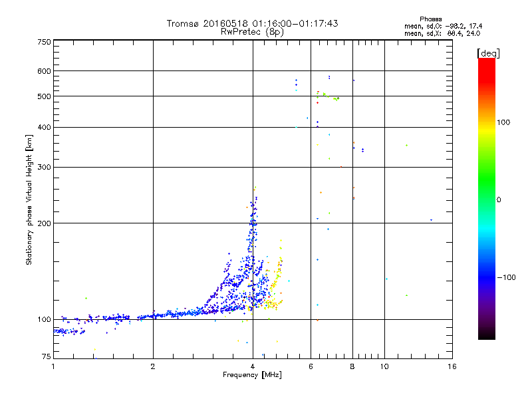The image size is (532, 399).
Task: Click the colorbar tick label '-100'
Action: (506, 277)
